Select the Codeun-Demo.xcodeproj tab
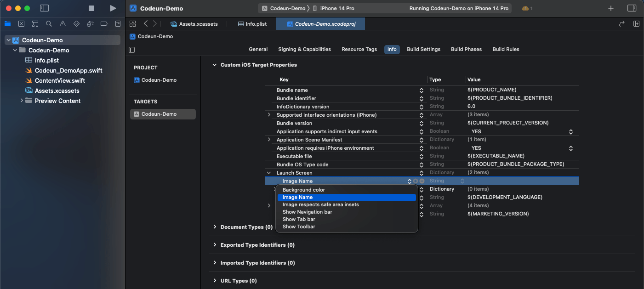 pyautogui.click(x=320, y=24)
